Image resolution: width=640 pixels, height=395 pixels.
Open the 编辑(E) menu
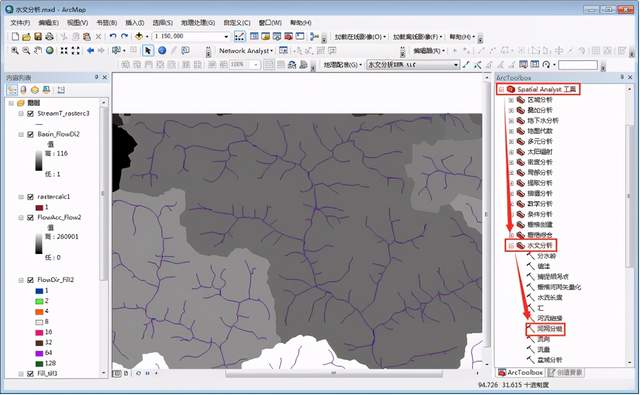[x=48, y=22]
